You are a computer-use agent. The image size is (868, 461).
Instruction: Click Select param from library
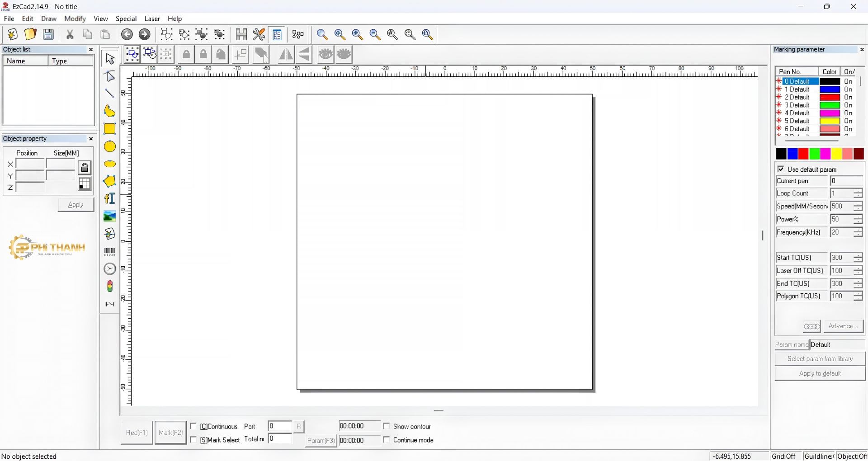click(821, 360)
